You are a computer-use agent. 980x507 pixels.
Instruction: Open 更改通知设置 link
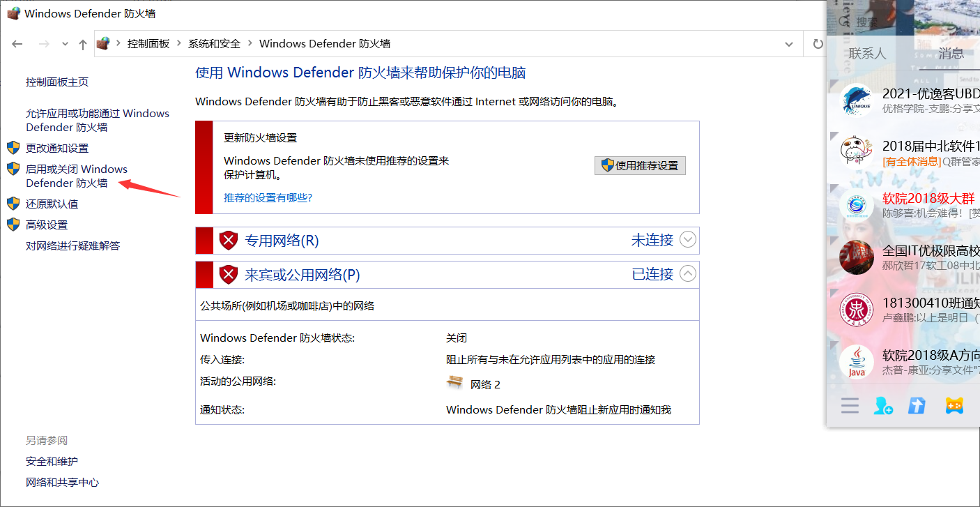pos(57,148)
